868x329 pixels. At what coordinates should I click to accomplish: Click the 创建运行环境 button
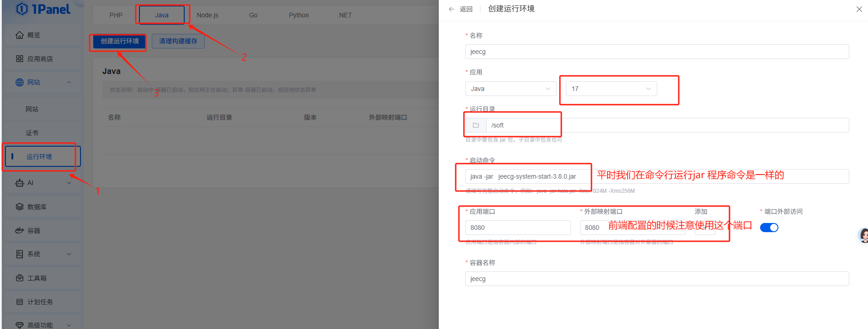(120, 41)
